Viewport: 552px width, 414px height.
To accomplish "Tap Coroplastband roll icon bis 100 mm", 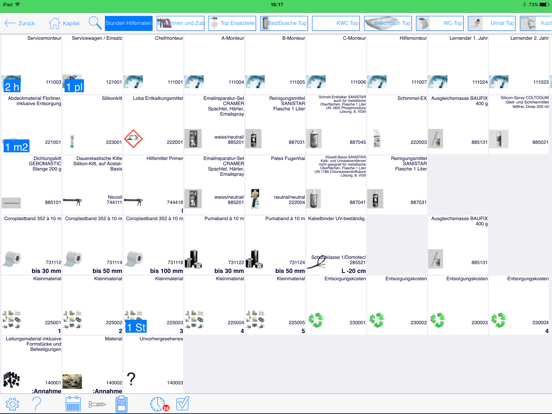I will pos(134,259).
